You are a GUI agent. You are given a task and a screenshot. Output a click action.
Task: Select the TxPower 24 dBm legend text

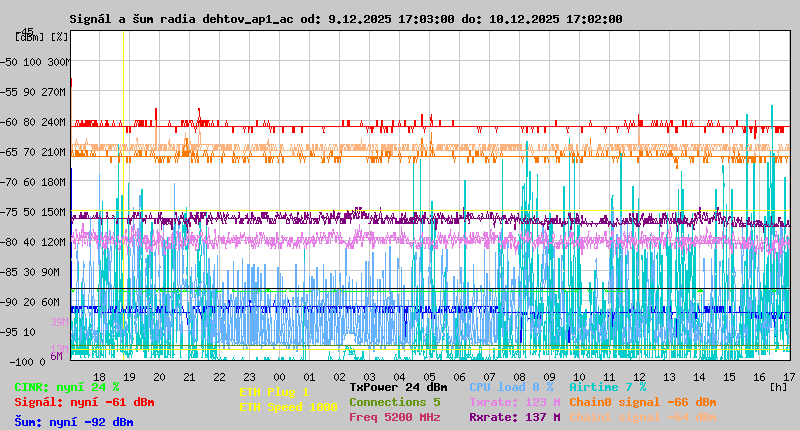pyautogui.click(x=398, y=386)
